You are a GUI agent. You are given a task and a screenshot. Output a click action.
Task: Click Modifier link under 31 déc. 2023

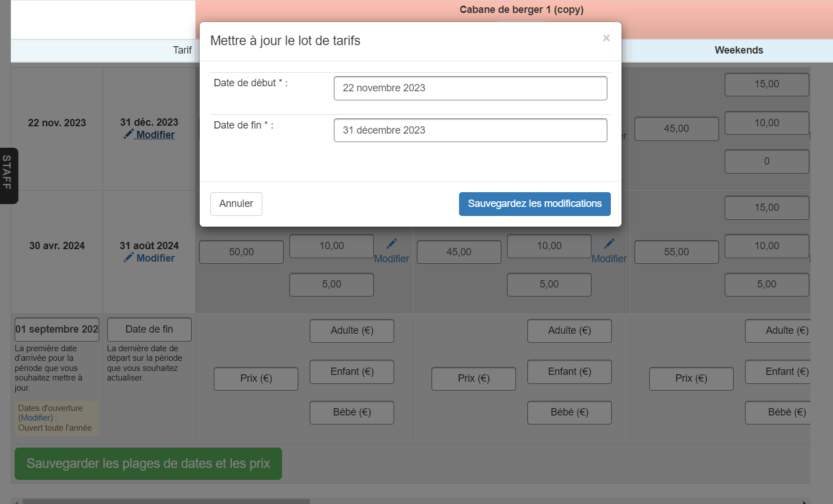[x=156, y=135]
